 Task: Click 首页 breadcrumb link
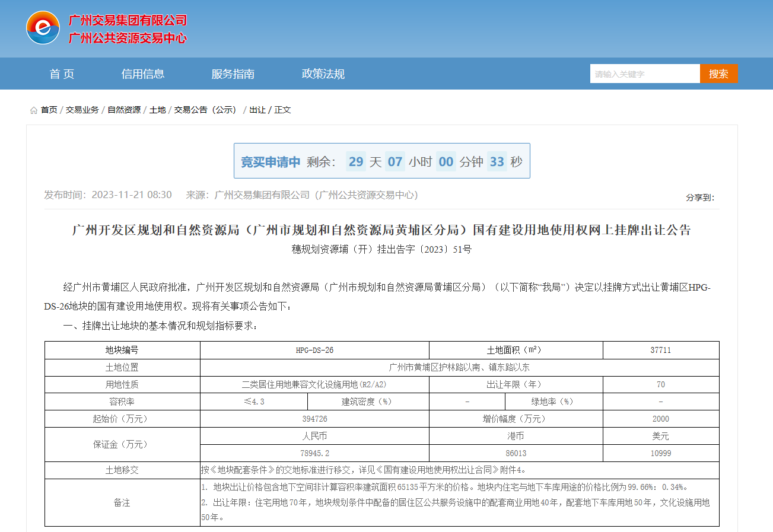[49, 110]
